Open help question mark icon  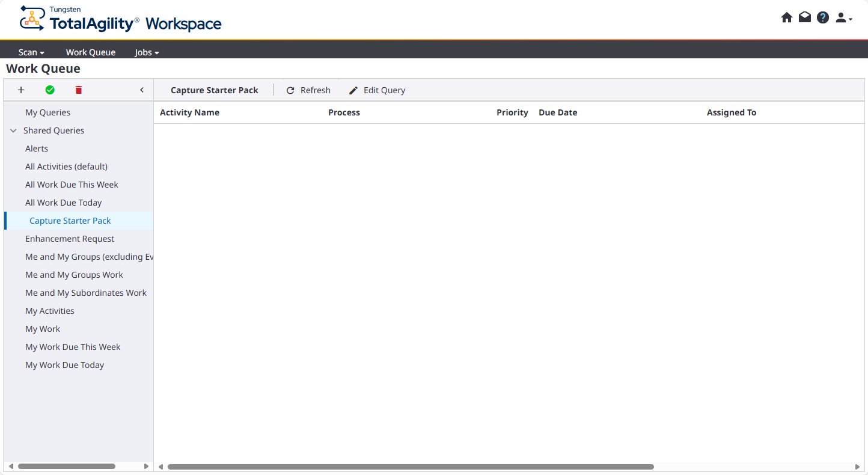(x=823, y=17)
